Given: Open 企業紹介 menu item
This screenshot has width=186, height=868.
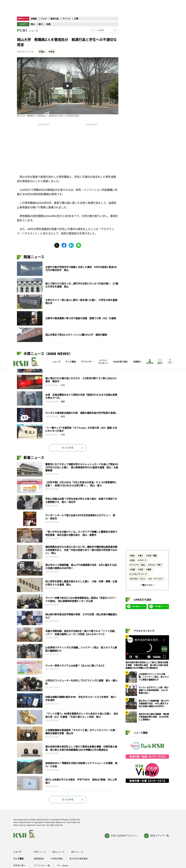Looking at the screenshot, I should [137, 362].
